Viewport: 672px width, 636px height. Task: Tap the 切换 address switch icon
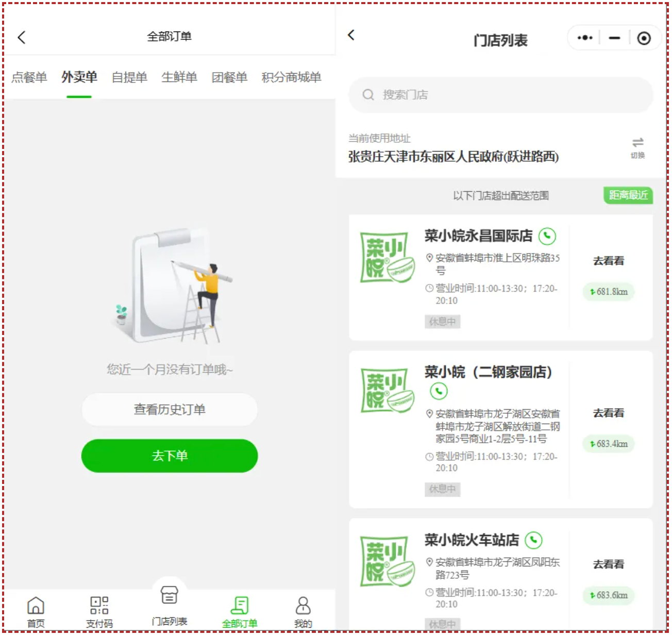click(x=638, y=147)
